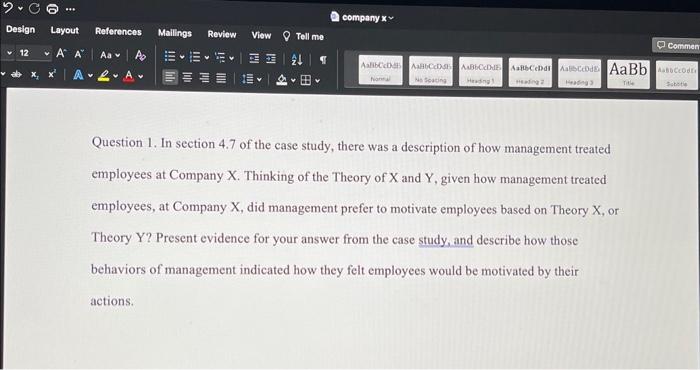Click the Borders grid icon
This screenshot has width=700, height=370.
point(306,80)
